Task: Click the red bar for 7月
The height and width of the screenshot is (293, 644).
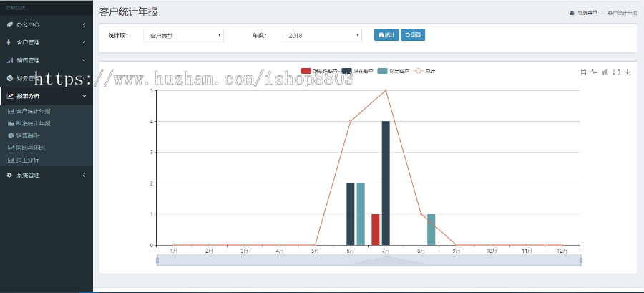Action: pos(376,230)
